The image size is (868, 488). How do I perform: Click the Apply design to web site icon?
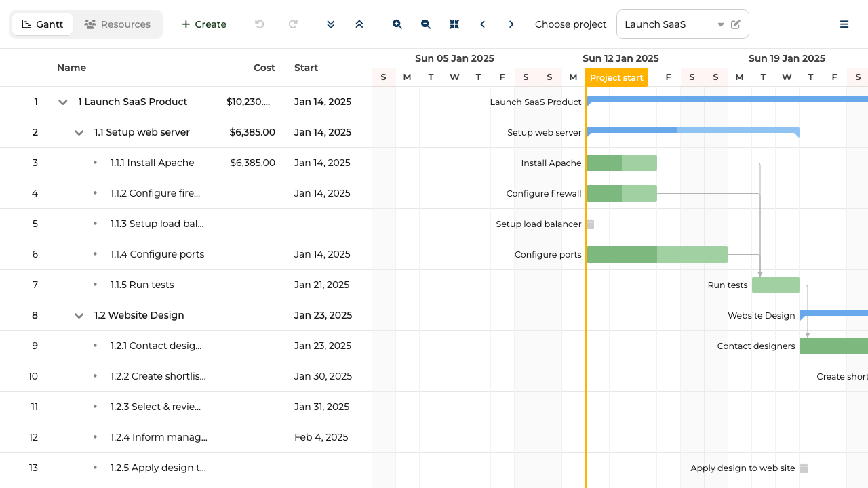point(804,468)
